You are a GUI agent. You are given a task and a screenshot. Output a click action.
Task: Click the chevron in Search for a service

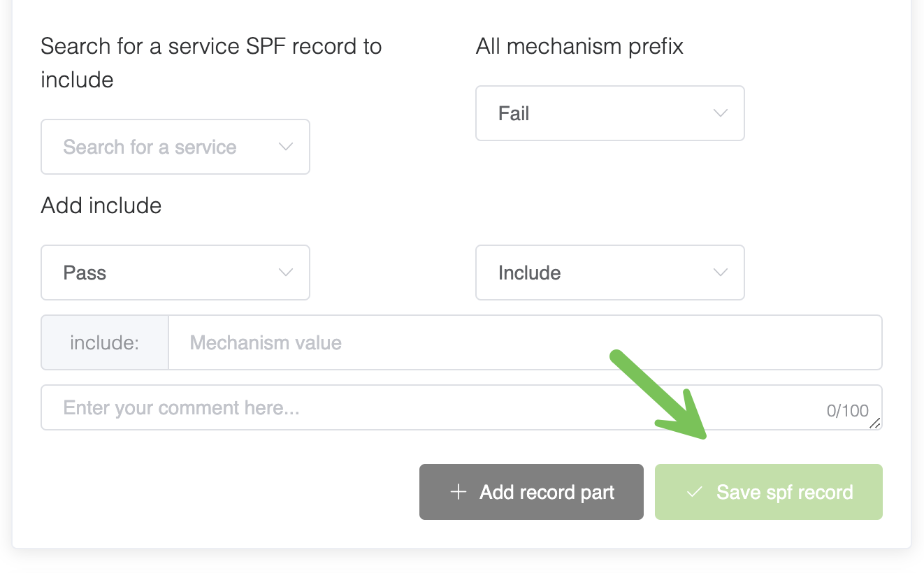point(285,147)
